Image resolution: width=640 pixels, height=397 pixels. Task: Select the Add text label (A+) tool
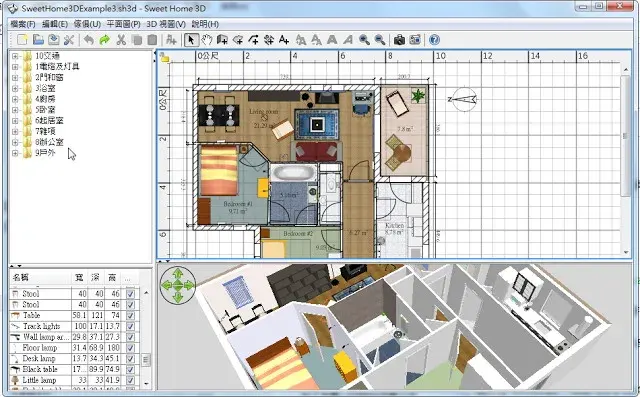pyautogui.click(x=284, y=40)
